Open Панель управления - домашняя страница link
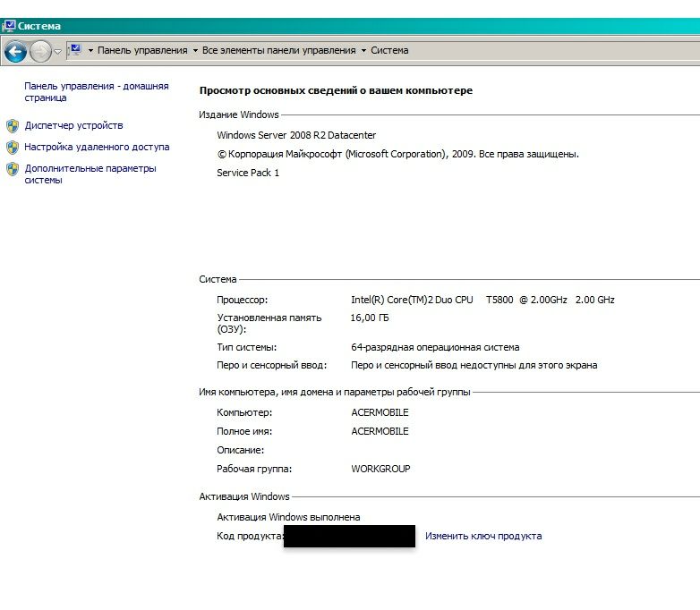Viewport: 700px width, 610px height. (97, 92)
